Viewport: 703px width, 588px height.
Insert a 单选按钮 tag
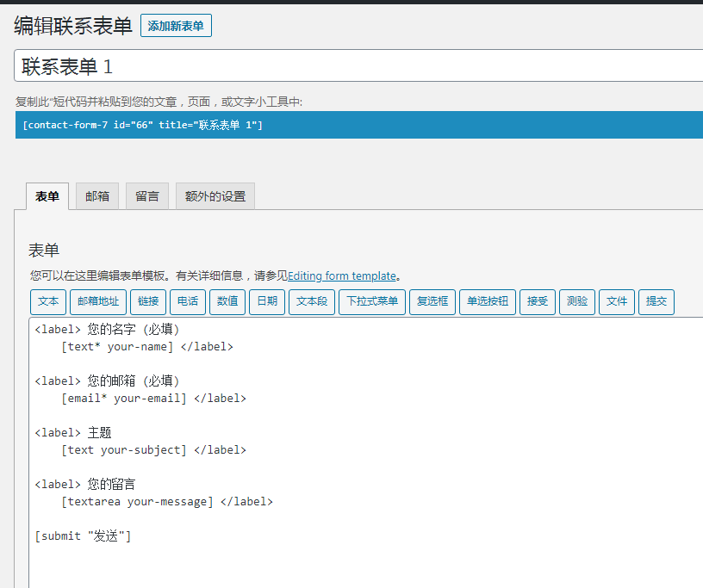[x=488, y=301]
